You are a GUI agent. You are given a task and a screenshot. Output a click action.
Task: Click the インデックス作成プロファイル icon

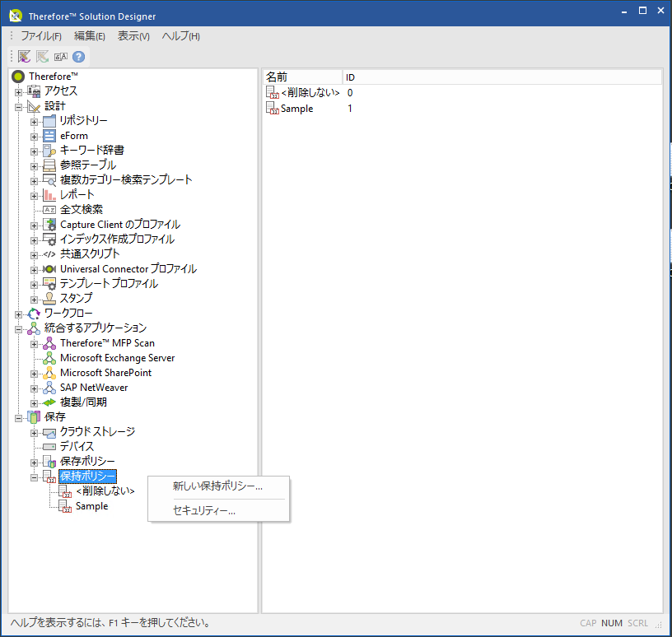(x=49, y=239)
